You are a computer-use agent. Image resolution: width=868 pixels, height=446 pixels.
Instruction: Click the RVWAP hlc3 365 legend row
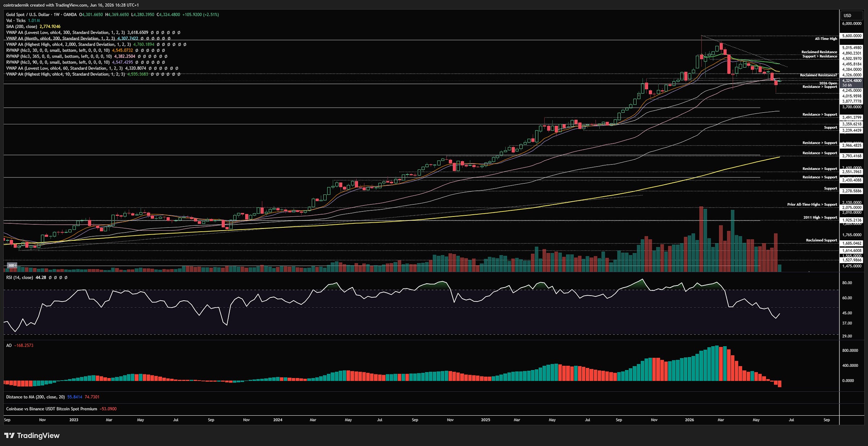tap(59, 56)
